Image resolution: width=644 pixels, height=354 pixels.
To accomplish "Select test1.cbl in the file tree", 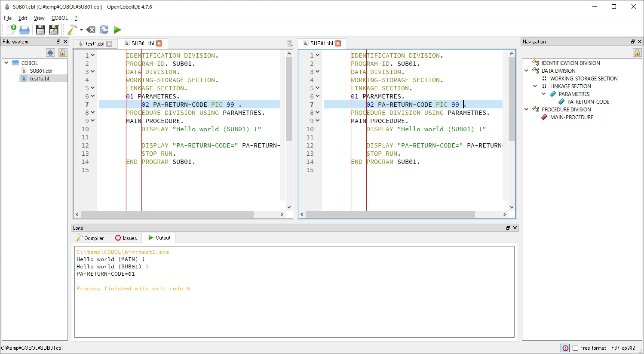I will (x=40, y=79).
